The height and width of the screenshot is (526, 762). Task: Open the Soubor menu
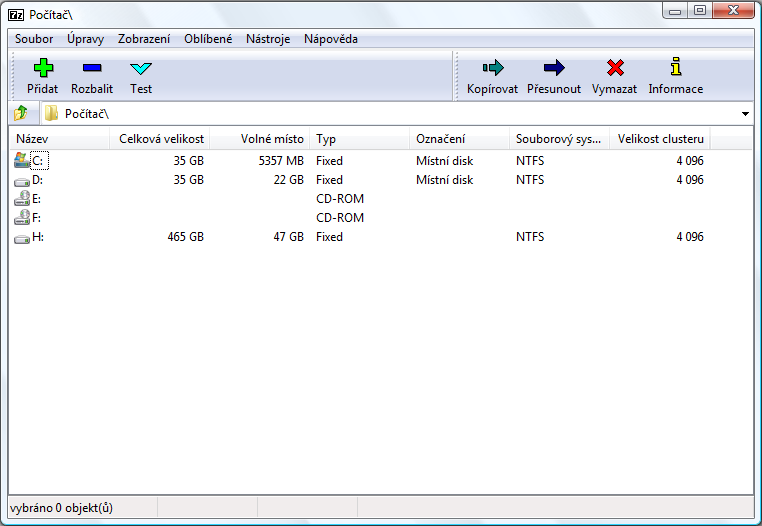pyautogui.click(x=34, y=39)
